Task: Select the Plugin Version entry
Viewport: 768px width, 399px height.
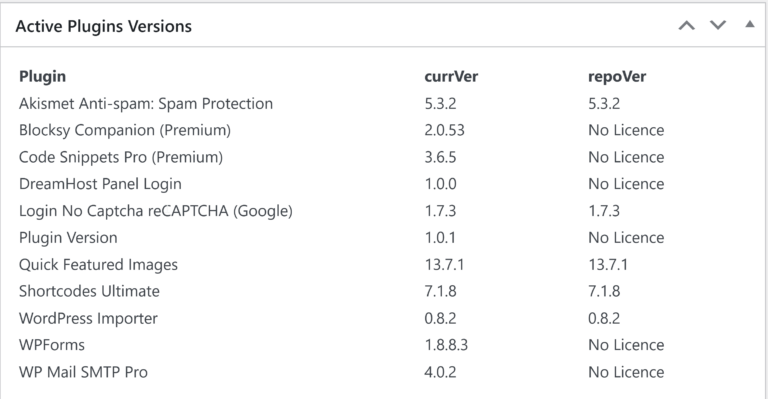Action: pos(68,238)
